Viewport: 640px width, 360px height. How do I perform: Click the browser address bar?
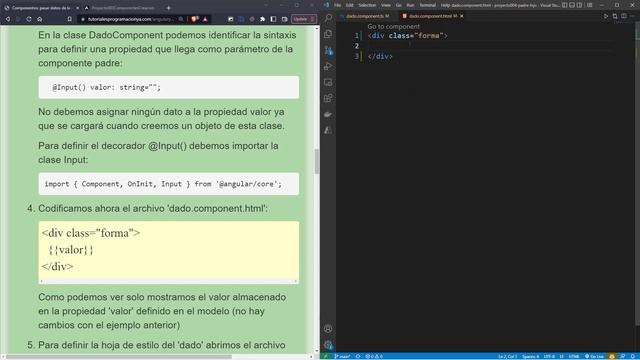click(131, 19)
